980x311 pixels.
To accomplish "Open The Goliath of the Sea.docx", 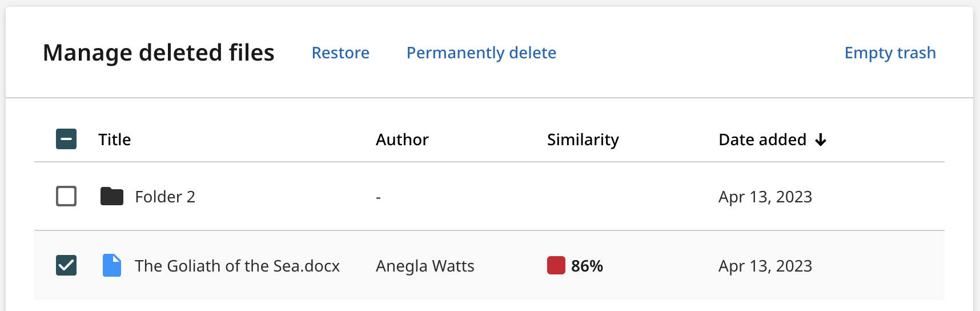I will point(237,266).
